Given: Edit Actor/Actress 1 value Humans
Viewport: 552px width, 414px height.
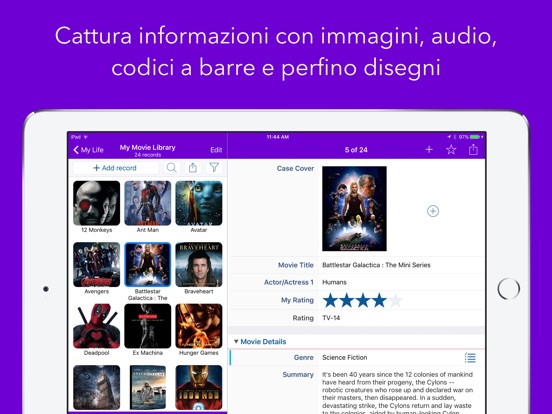Looking at the screenshot, I should point(334,282).
